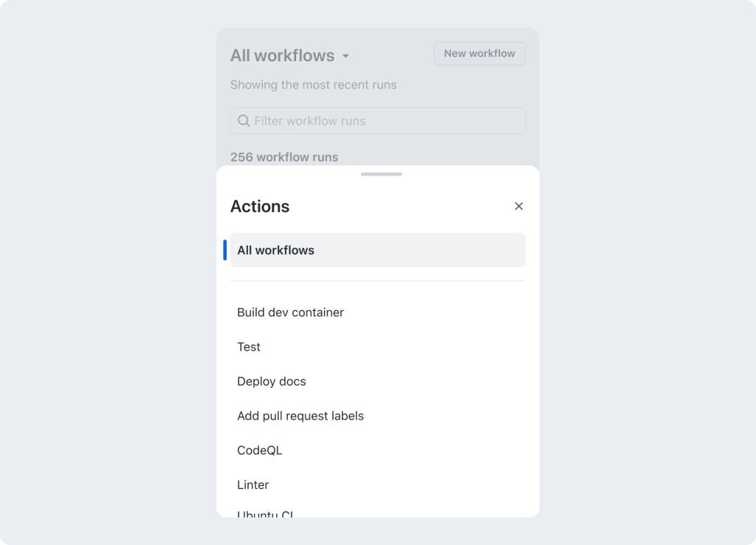Viewport: 756px width, 545px height.
Task: Click the divider line below All workflows item
Action: click(377, 281)
